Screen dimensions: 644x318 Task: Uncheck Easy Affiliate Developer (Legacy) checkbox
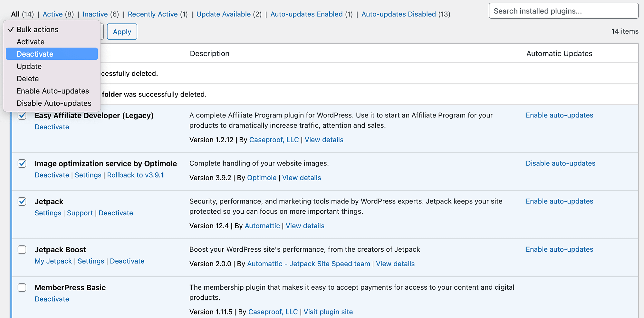(x=22, y=115)
